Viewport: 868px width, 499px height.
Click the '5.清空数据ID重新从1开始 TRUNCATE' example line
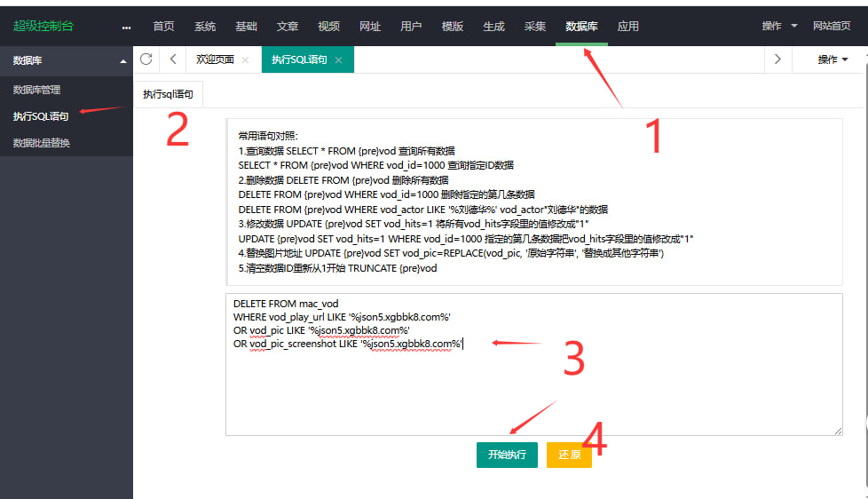coord(337,268)
